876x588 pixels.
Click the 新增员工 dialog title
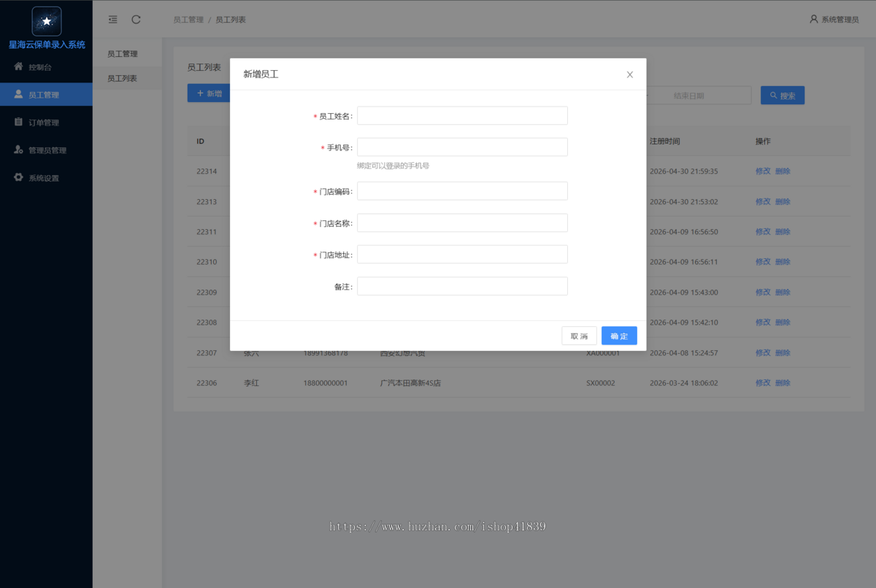[x=261, y=74]
